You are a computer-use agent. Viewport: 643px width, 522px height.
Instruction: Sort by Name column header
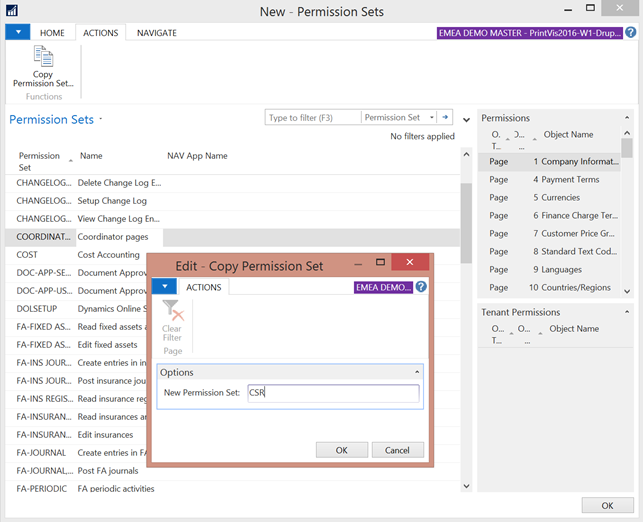pyautogui.click(x=91, y=156)
